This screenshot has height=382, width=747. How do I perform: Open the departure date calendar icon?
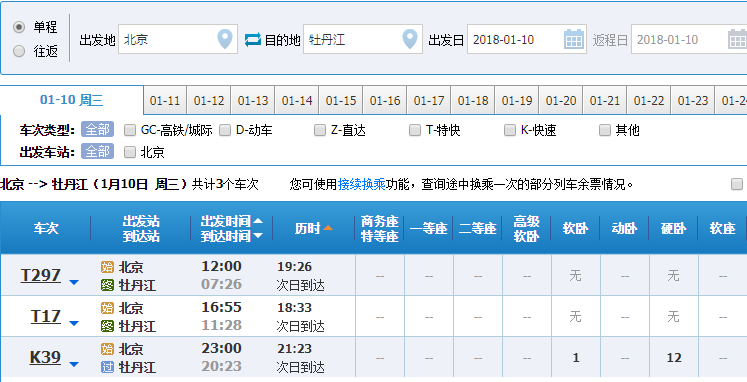click(574, 39)
